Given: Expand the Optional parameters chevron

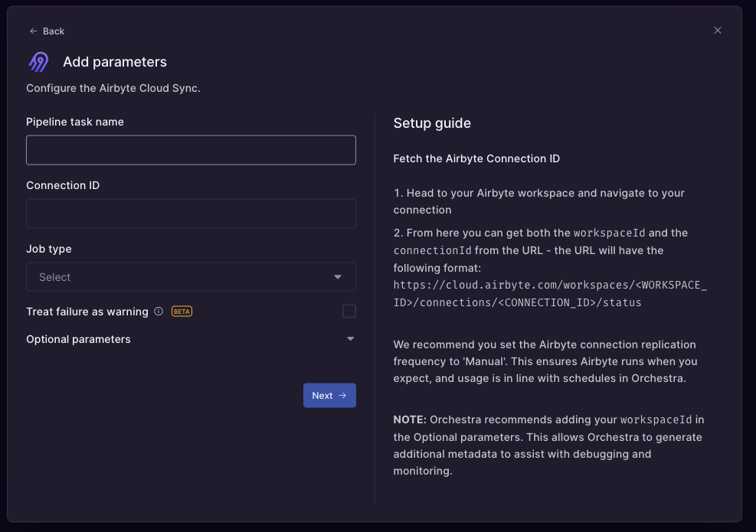Looking at the screenshot, I should 351,339.
